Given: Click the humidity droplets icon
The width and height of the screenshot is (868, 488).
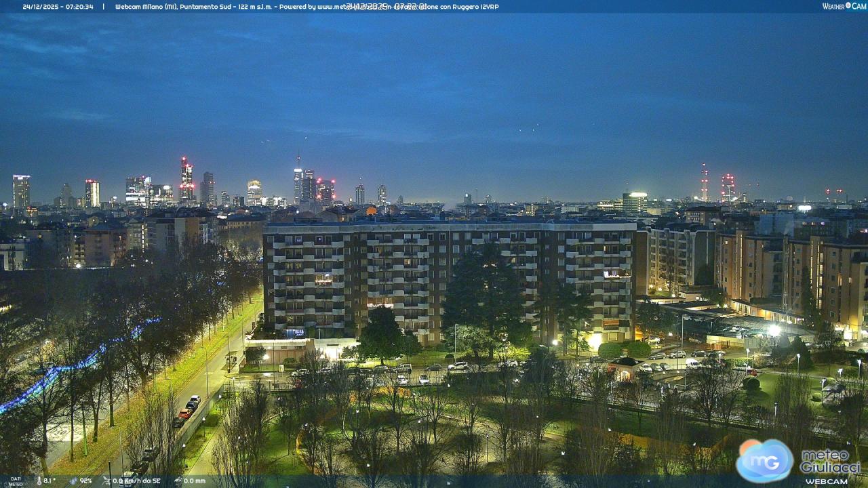Looking at the screenshot, I should coord(73,481).
